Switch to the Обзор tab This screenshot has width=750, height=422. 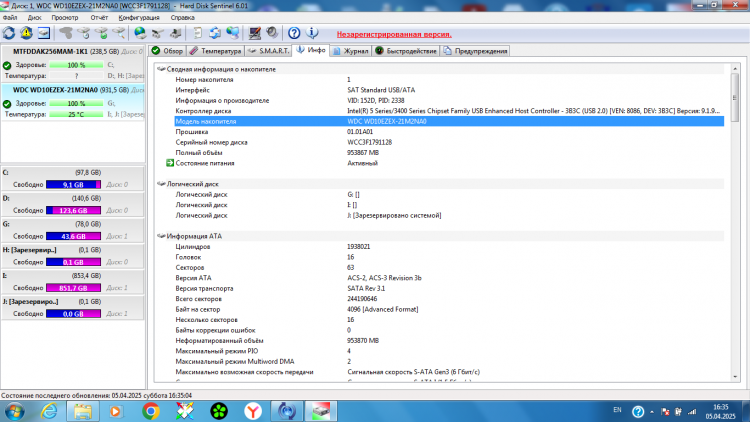pyautogui.click(x=167, y=51)
